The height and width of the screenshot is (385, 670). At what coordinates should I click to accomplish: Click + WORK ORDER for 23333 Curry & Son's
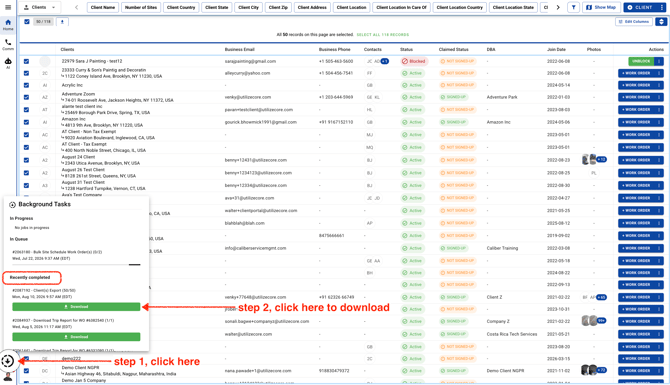point(636,73)
